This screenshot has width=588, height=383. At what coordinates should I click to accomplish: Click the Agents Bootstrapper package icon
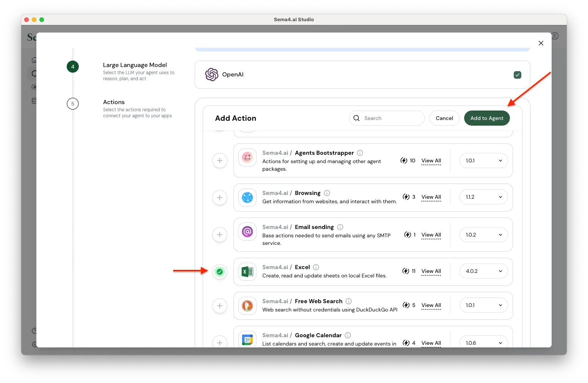coord(247,157)
